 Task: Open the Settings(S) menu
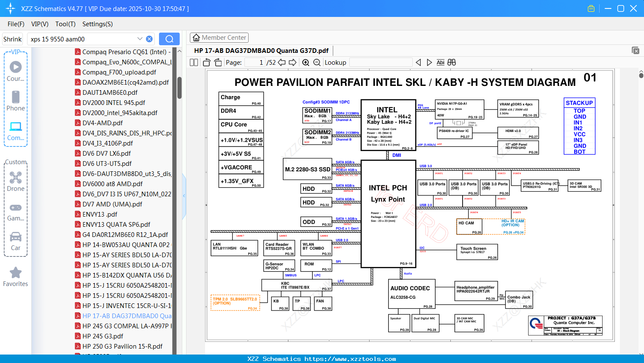[98, 24]
